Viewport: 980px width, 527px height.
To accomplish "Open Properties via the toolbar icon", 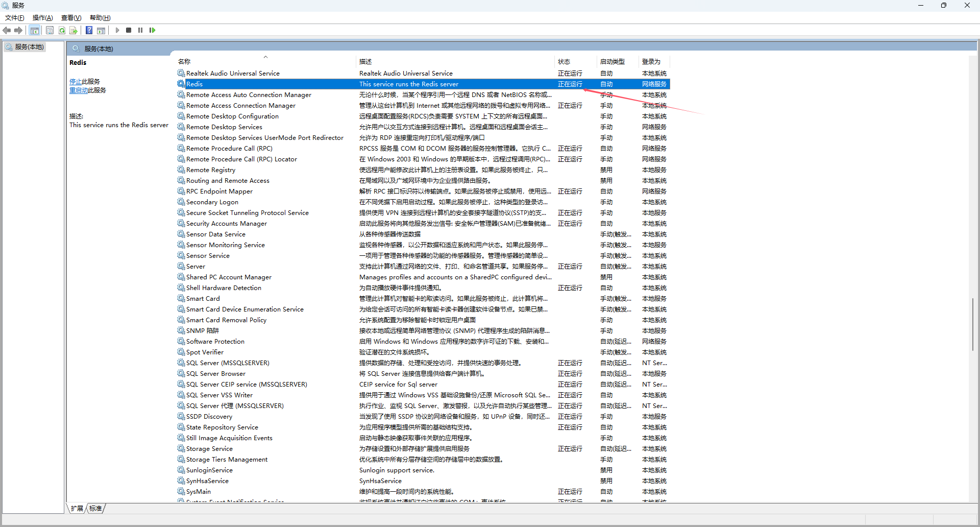I will (x=50, y=30).
